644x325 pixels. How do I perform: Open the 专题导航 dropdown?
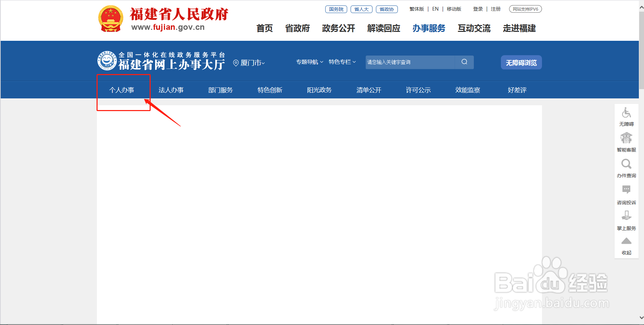(x=308, y=62)
